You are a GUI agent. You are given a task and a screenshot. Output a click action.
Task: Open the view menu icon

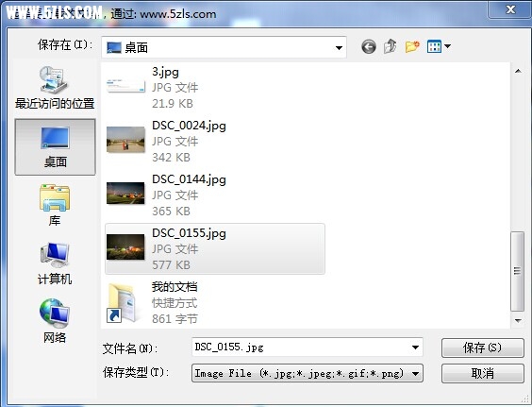(x=439, y=46)
